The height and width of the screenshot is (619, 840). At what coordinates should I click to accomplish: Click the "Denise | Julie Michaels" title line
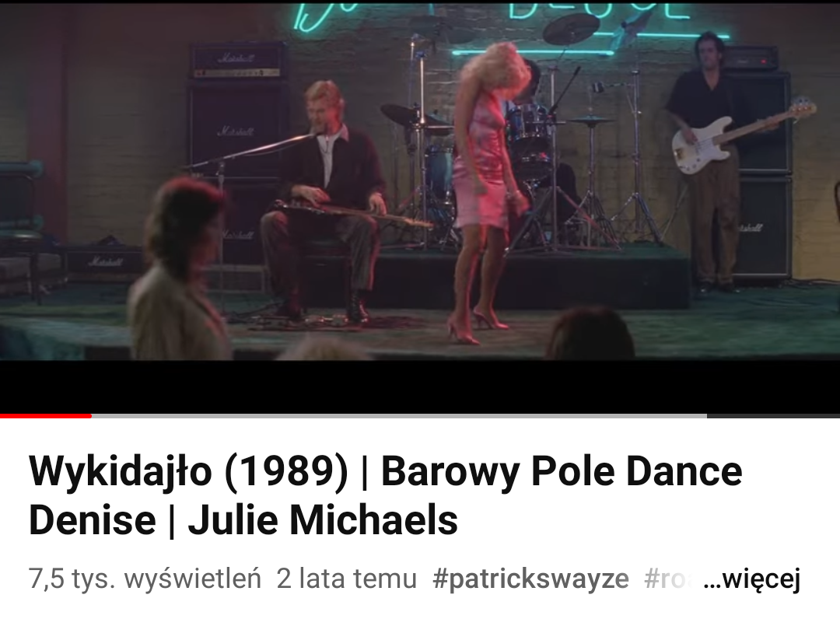[x=243, y=520]
